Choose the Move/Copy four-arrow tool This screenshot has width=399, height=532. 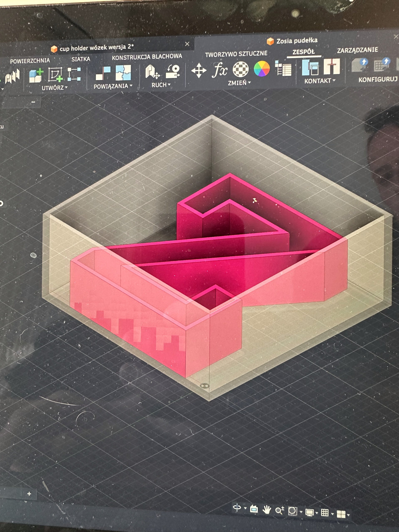199,70
